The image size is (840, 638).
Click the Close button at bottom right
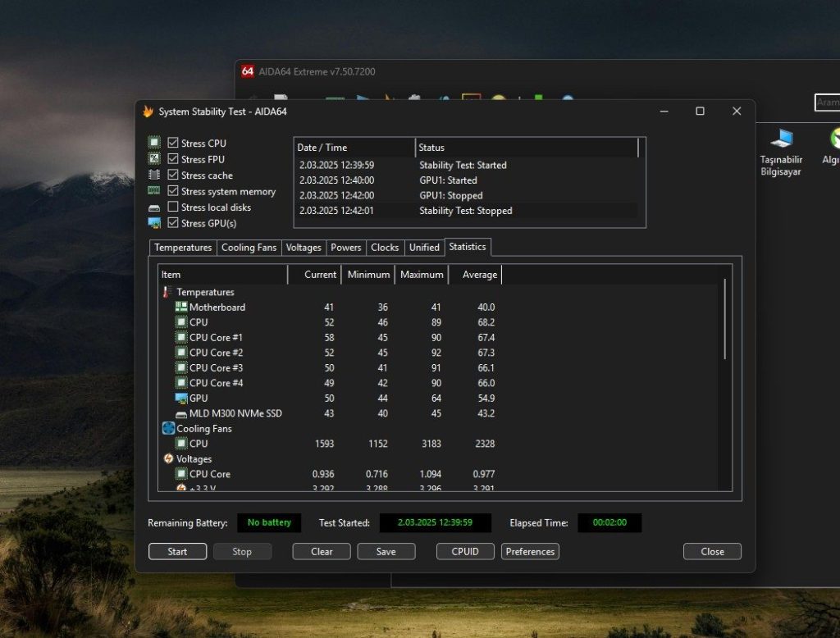(712, 551)
